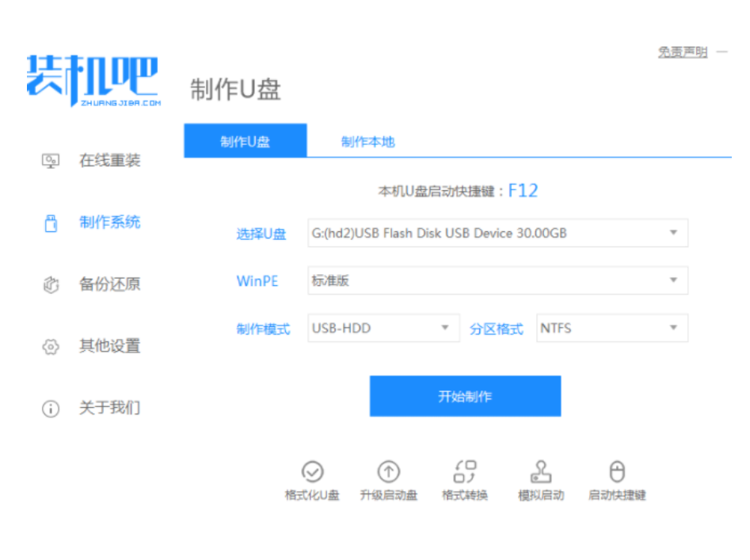Select the 制作系统 USB drive icon

(x=50, y=223)
